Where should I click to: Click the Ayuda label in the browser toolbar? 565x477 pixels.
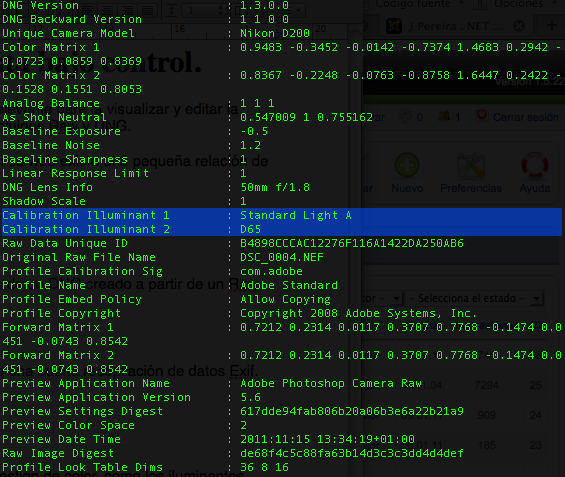click(535, 188)
